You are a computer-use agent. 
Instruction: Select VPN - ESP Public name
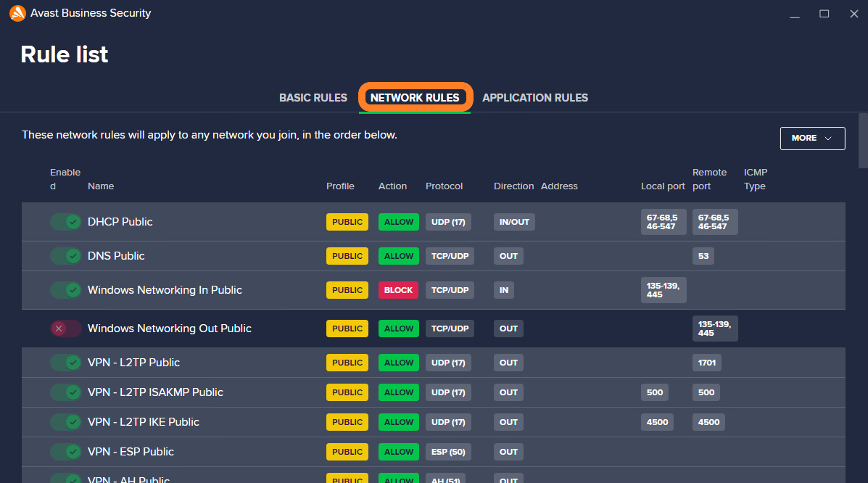click(x=131, y=452)
